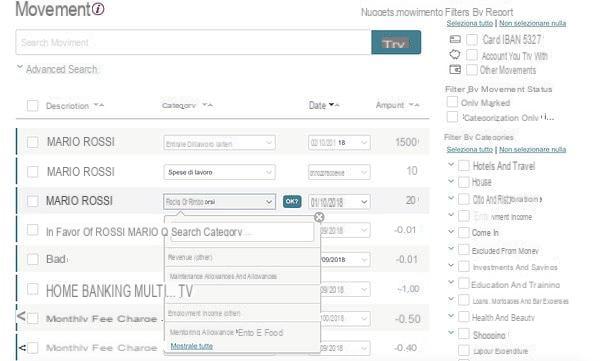Click the Try search button
Image resolution: width=610 pixels, height=361 pixels.
[396, 42]
